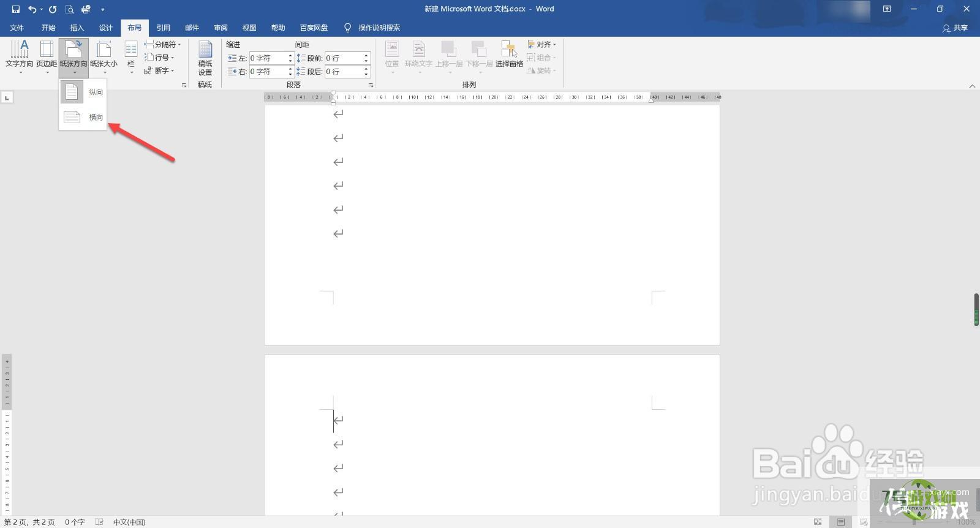The height and width of the screenshot is (528, 980).
Task: Click the right indent (右) input field
Action: click(x=268, y=72)
